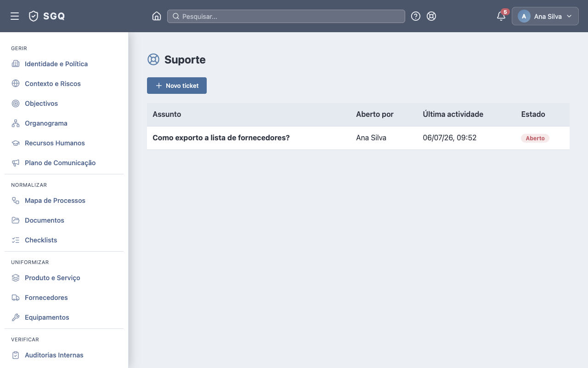The image size is (588, 368).
Task: Open Auditorias Internas menu item
Action: [x=64, y=355]
